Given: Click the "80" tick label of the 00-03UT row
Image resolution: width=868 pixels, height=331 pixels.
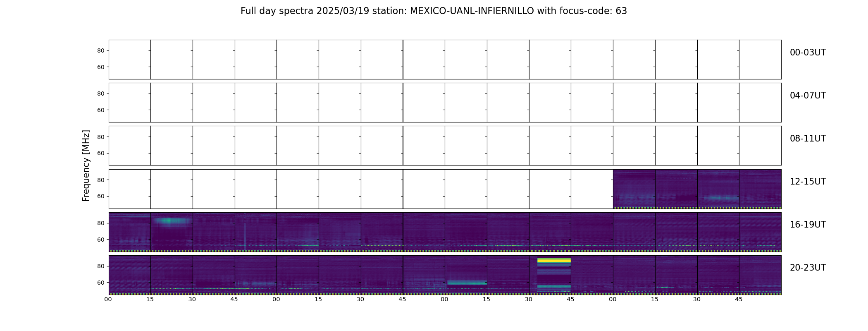Looking at the screenshot, I should (x=101, y=51).
